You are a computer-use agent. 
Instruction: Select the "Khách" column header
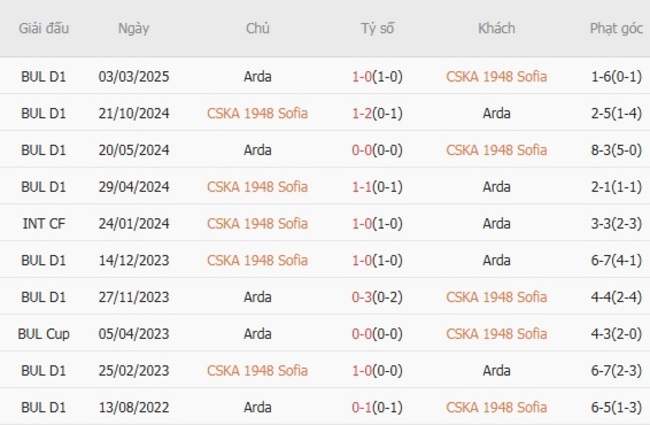[496, 28]
